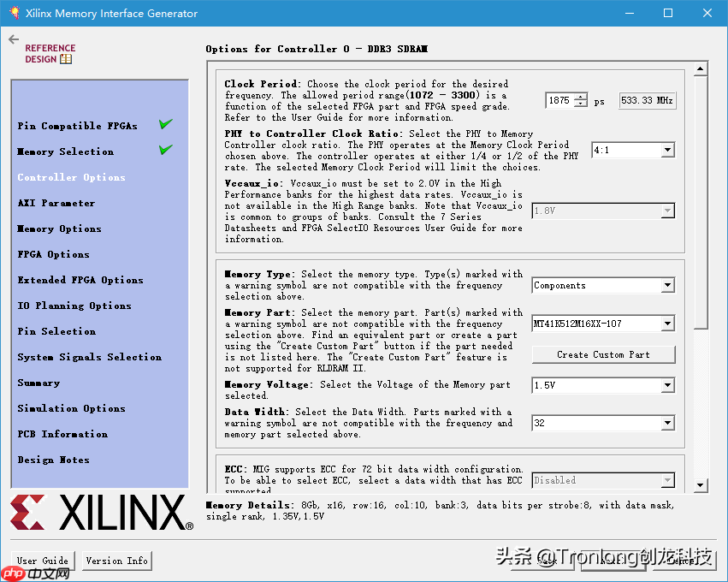Open the Data Width 32 dropdown

pos(603,423)
